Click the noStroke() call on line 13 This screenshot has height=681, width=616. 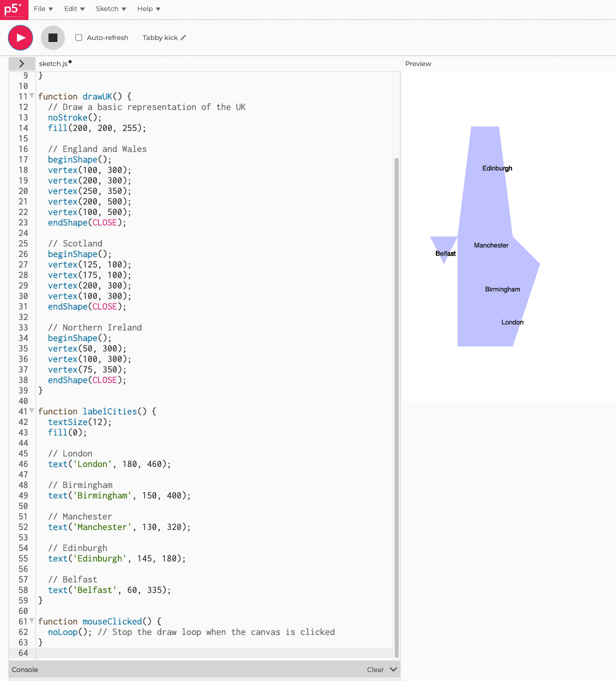pyautogui.click(x=74, y=117)
